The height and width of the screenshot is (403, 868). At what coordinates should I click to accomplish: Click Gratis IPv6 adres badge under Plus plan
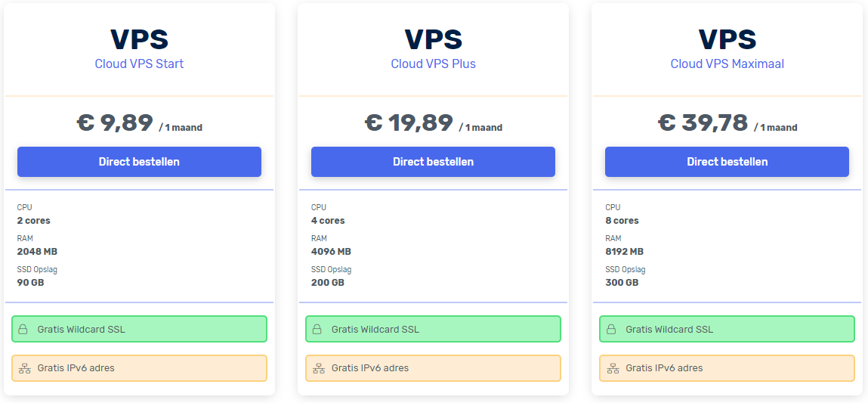[433, 368]
